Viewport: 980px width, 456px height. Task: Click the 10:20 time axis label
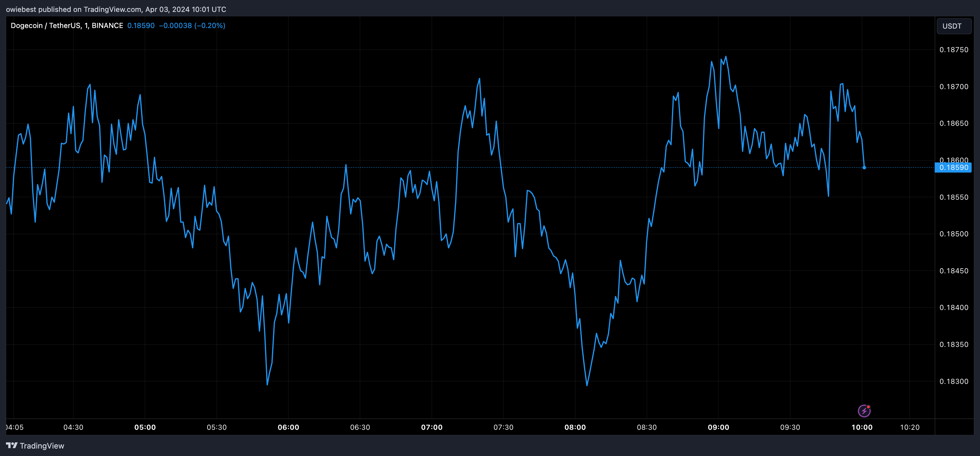tap(909, 427)
